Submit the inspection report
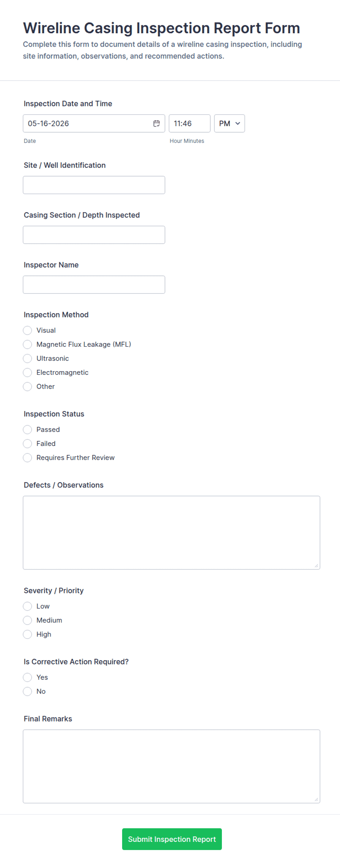This screenshot has height=868, width=340. (x=172, y=839)
